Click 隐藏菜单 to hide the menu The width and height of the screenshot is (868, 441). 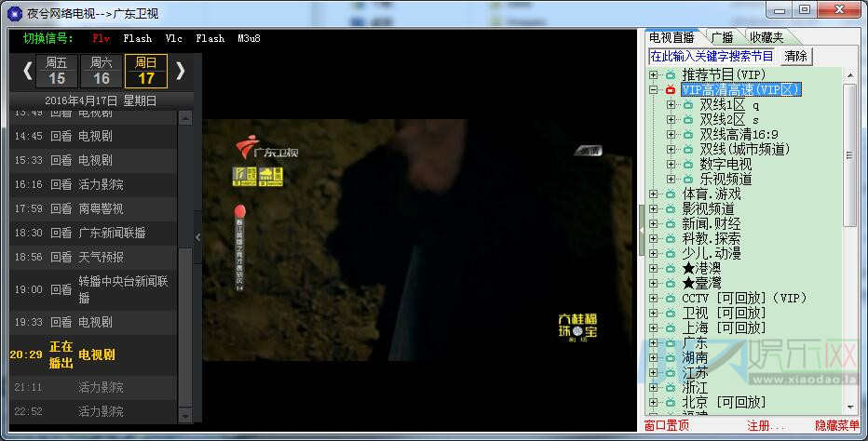point(837,425)
